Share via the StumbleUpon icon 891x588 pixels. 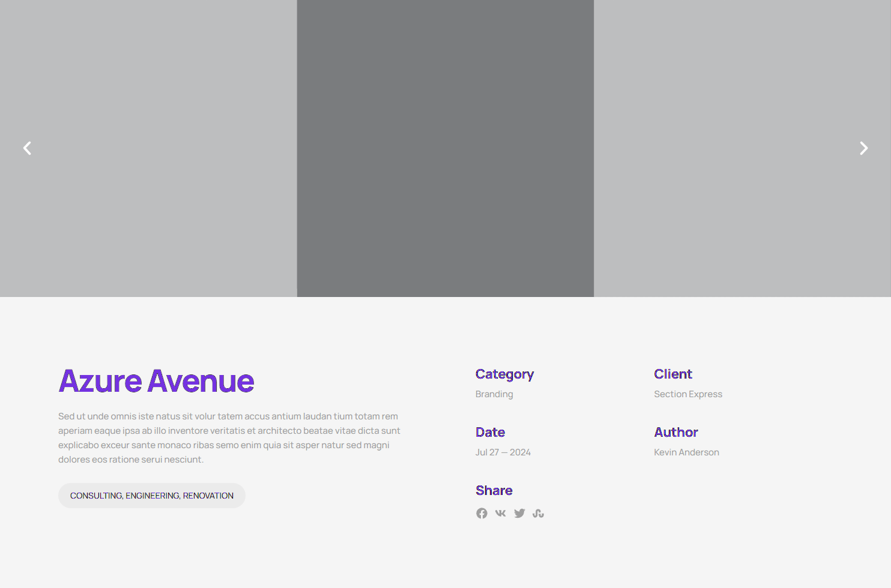[x=538, y=513]
